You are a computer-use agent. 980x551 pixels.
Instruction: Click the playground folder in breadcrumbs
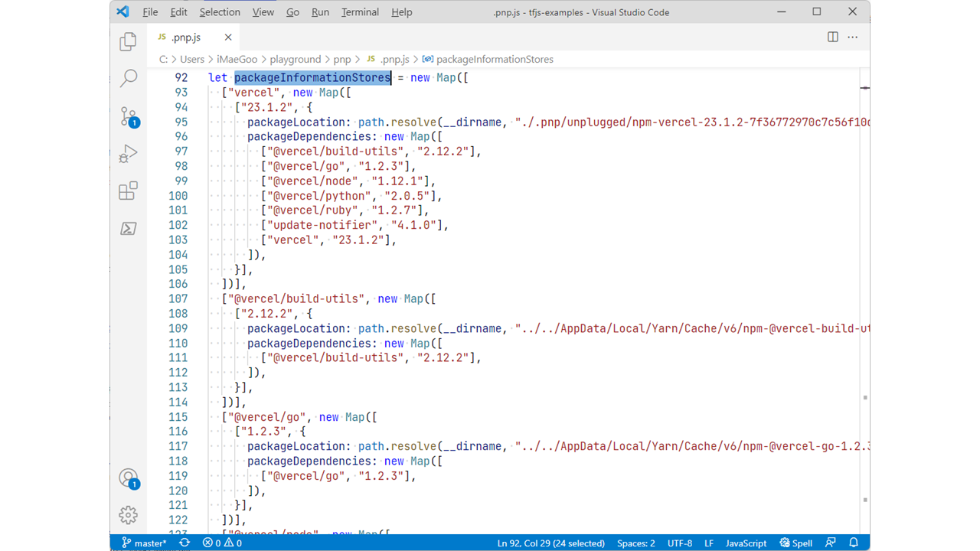[x=296, y=59]
